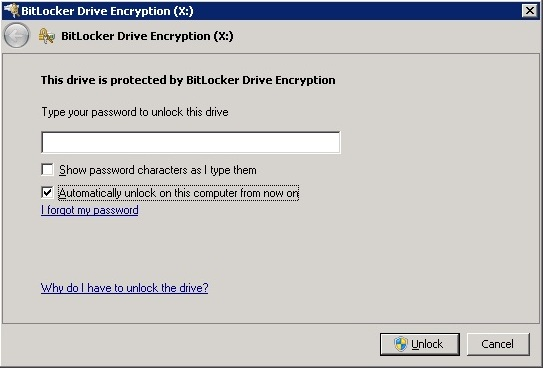Image resolution: width=543 pixels, height=369 pixels.
Task: Open the 'Why do I have to unlock the drive?' link
Action: (x=125, y=288)
